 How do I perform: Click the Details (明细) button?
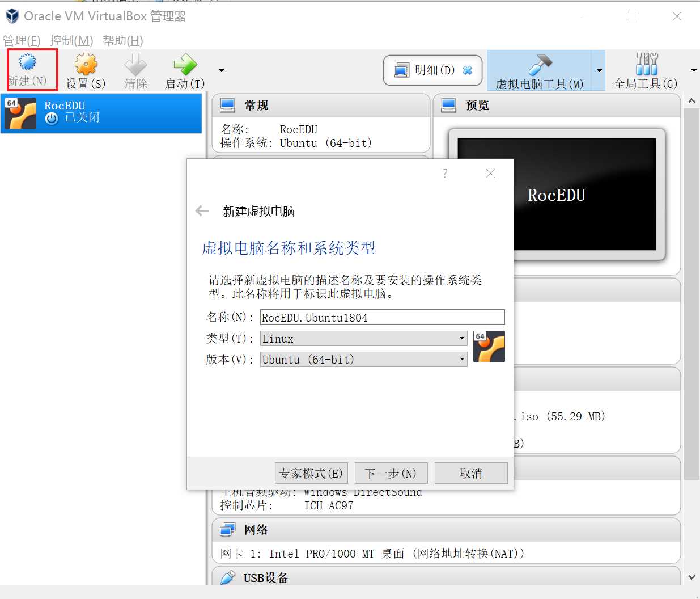[x=432, y=70]
